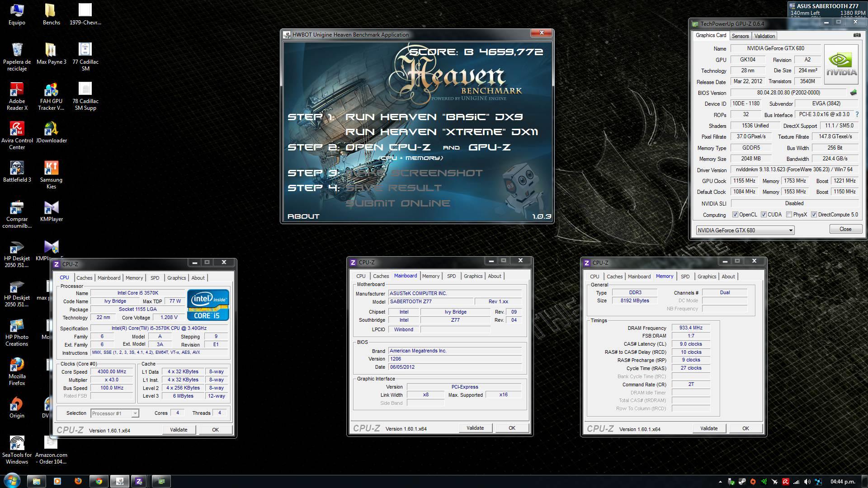Click the clock showing 04:44 p.m.
The image size is (868, 488).
843,482
